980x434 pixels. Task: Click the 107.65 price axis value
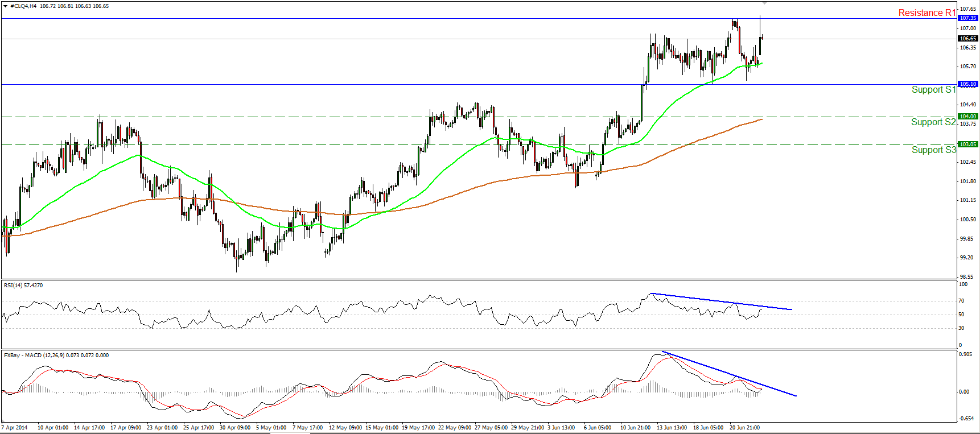(x=968, y=9)
